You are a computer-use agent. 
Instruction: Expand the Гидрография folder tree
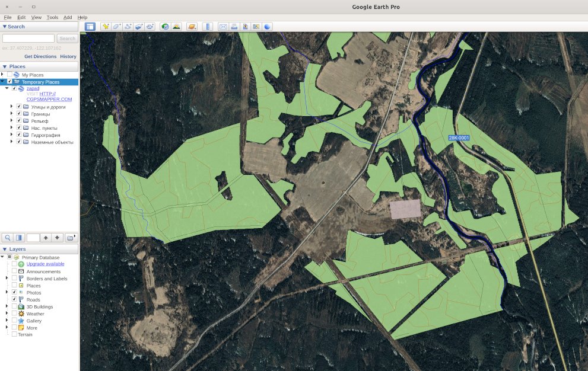point(12,135)
